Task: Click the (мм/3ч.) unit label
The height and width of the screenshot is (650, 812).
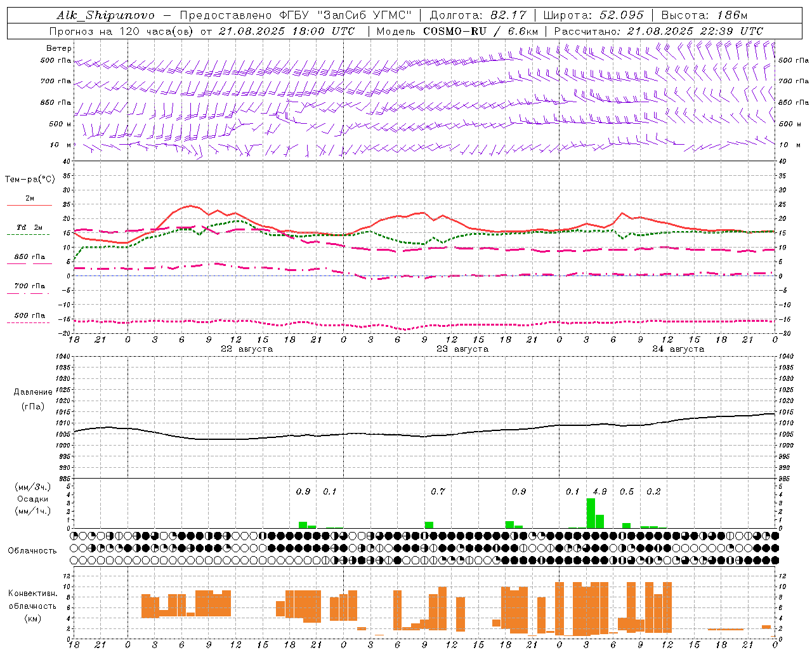Action: click(x=33, y=487)
